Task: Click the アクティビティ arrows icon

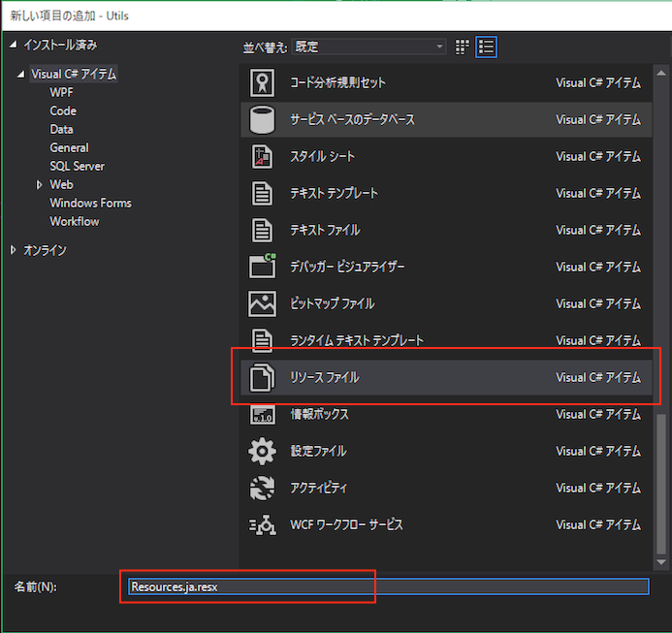Action: click(262, 489)
